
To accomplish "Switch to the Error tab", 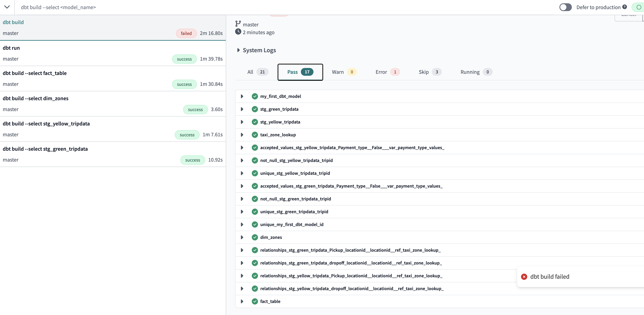I will click(x=388, y=72).
